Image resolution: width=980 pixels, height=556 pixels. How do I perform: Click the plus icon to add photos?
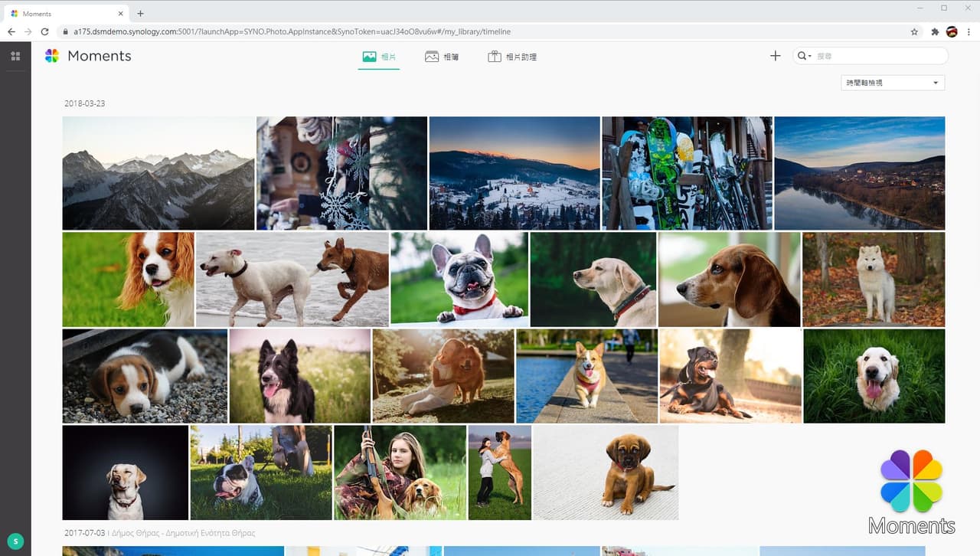coord(775,56)
